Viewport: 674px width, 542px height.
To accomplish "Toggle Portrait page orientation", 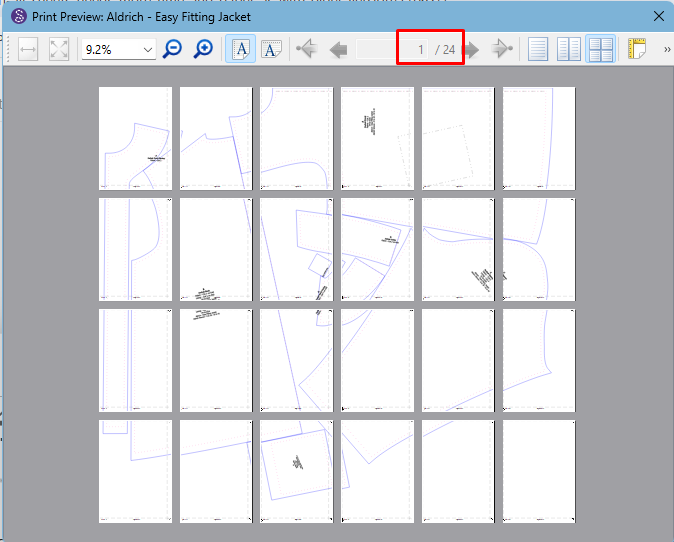I will pyautogui.click(x=240, y=49).
